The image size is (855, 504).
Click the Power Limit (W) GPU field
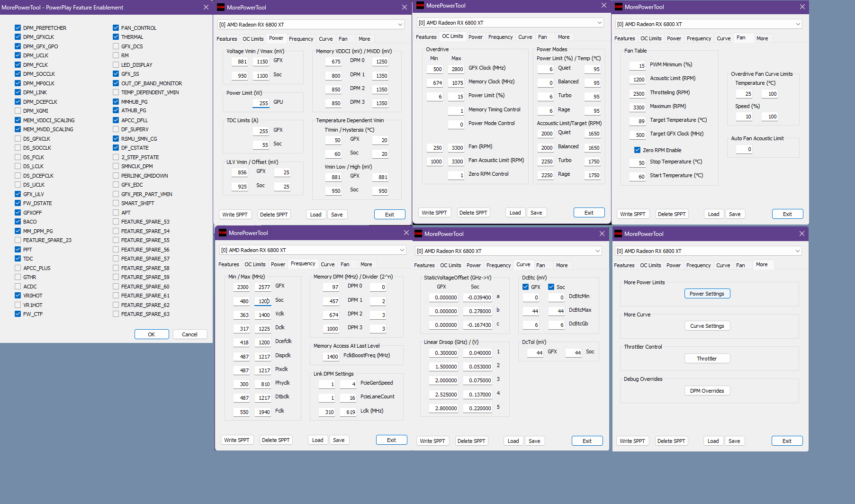[x=261, y=103]
